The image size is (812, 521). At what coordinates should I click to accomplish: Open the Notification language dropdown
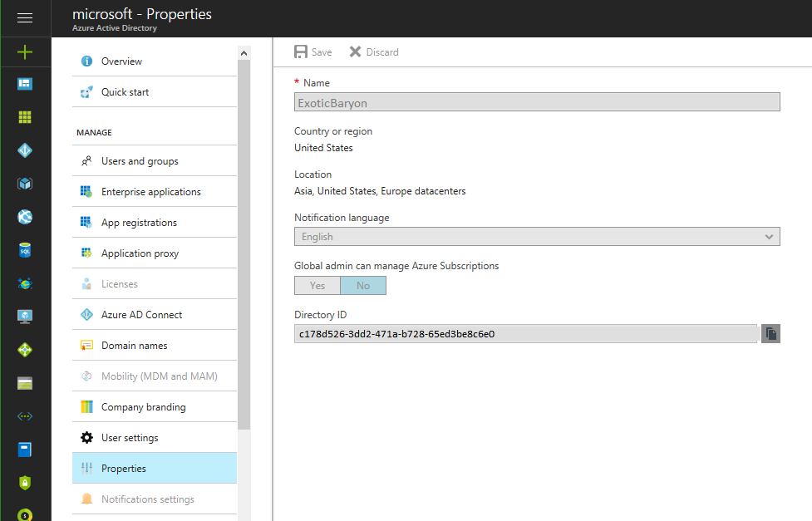537,237
